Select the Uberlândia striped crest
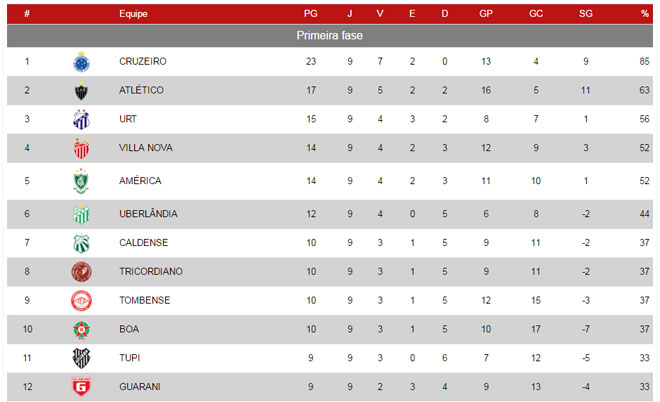This screenshot has height=402, width=660. click(81, 214)
